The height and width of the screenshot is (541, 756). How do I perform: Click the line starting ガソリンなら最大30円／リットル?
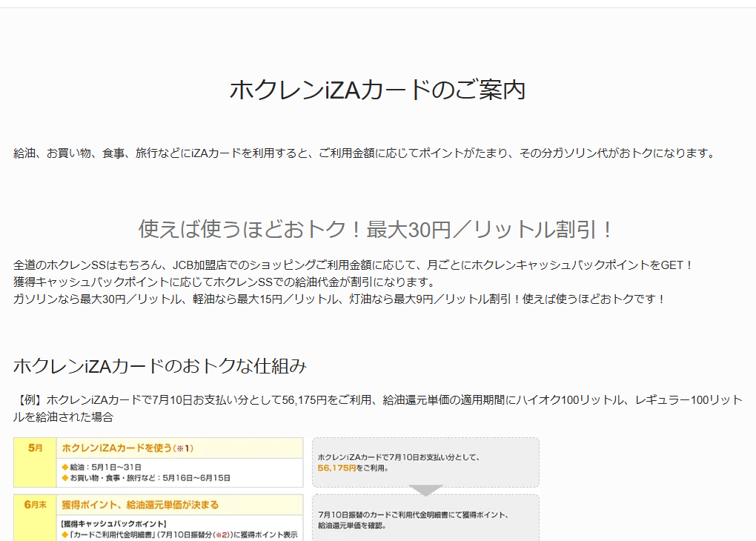point(339,299)
